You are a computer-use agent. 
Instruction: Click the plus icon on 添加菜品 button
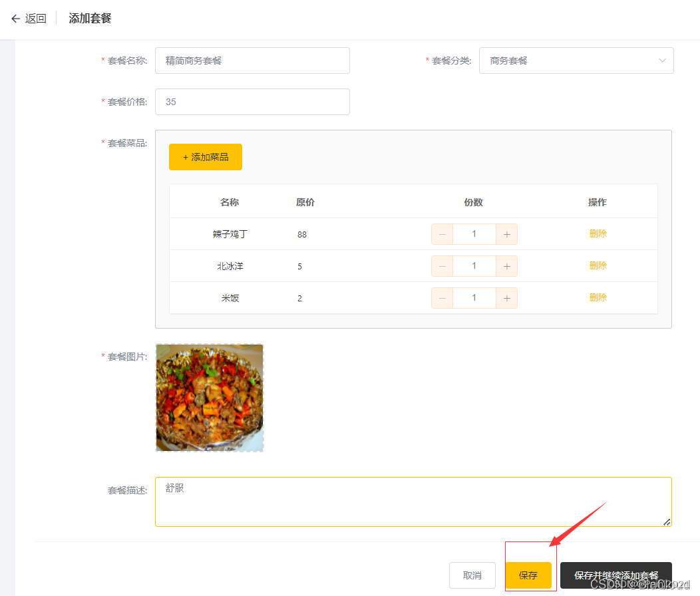pyautogui.click(x=187, y=156)
